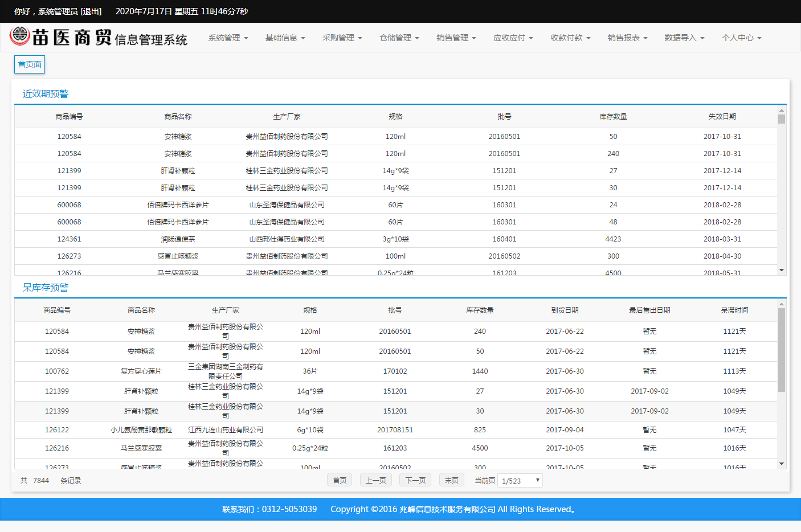Click the 呆库存预警 table scrollbar thumb
The image size is (801, 532).
coord(782,350)
